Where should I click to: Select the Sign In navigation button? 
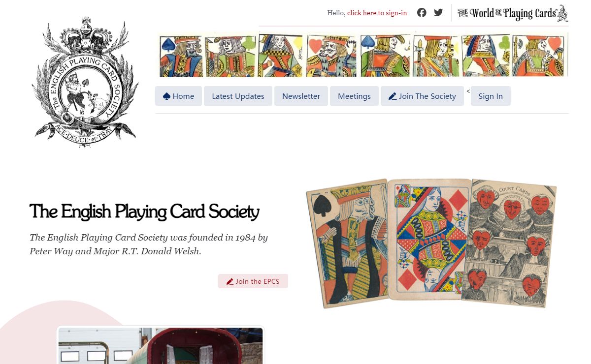(491, 96)
